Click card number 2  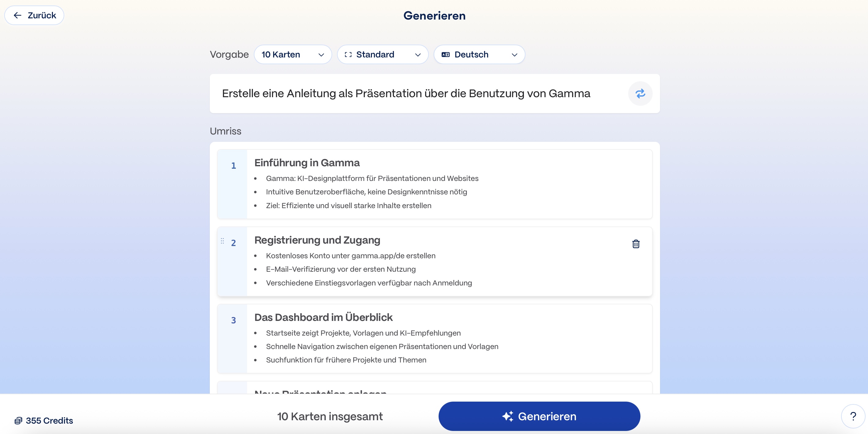(x=233, y=243)
